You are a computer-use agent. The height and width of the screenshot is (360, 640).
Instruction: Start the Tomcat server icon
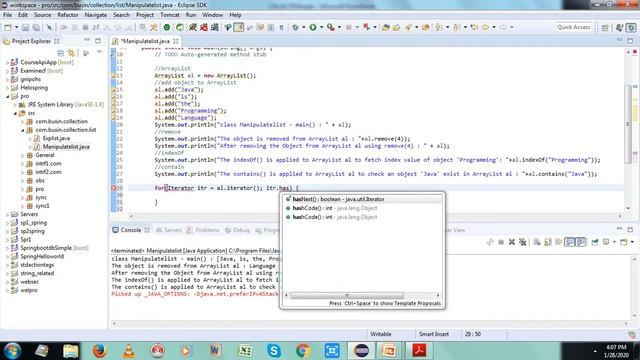[193, 27]
